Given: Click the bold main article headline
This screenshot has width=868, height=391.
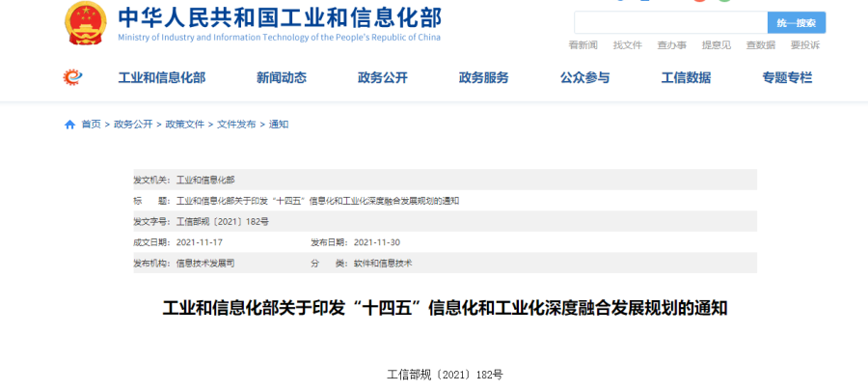Looking at the screenshot, I should 445,309.
